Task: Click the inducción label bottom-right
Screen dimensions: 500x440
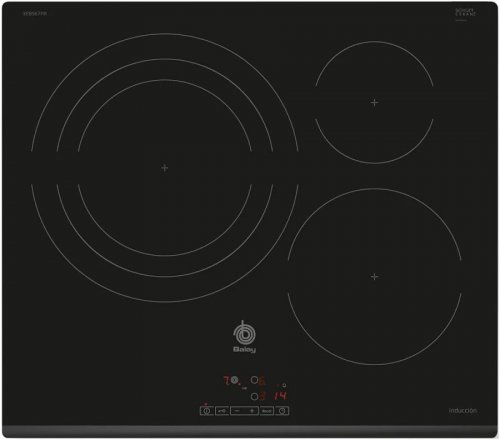Action: coord(463,411)
